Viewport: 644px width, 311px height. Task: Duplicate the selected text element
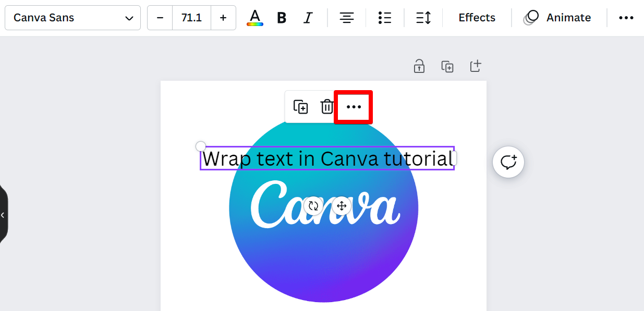(300, 107)
